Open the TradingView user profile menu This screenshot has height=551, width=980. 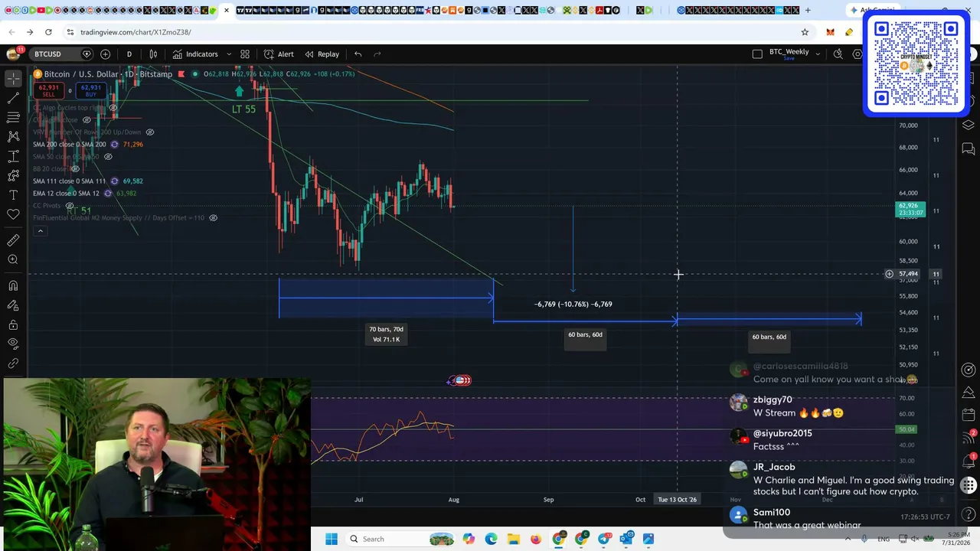pyautogui.click(x=13, y=54)
